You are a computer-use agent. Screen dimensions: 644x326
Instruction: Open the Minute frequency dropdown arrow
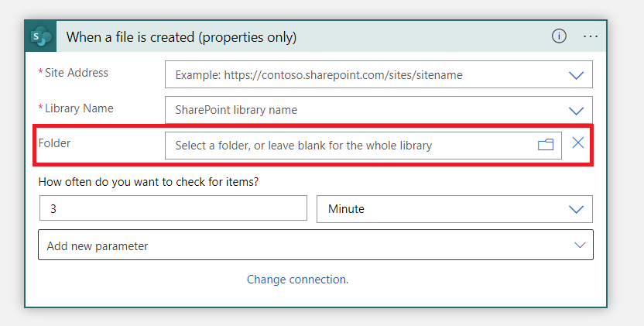coord(576,209)
